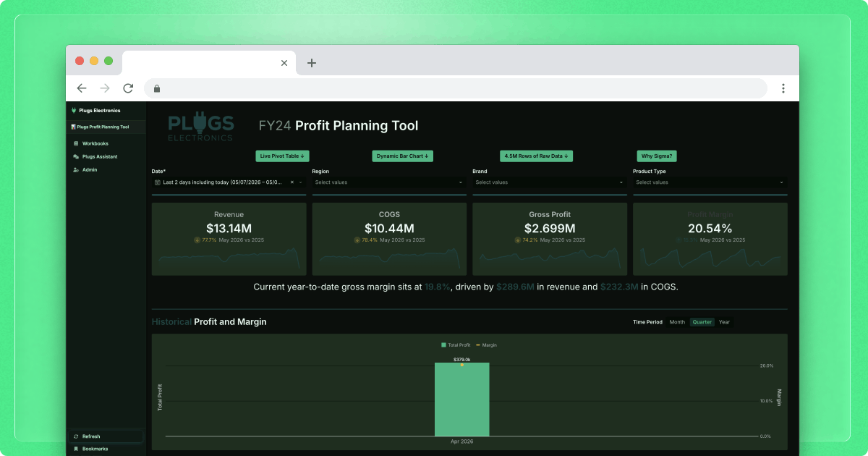868x456 pixels.
Task: Open the Product Type Select values dropdown
Action: [x=710, y=182]
